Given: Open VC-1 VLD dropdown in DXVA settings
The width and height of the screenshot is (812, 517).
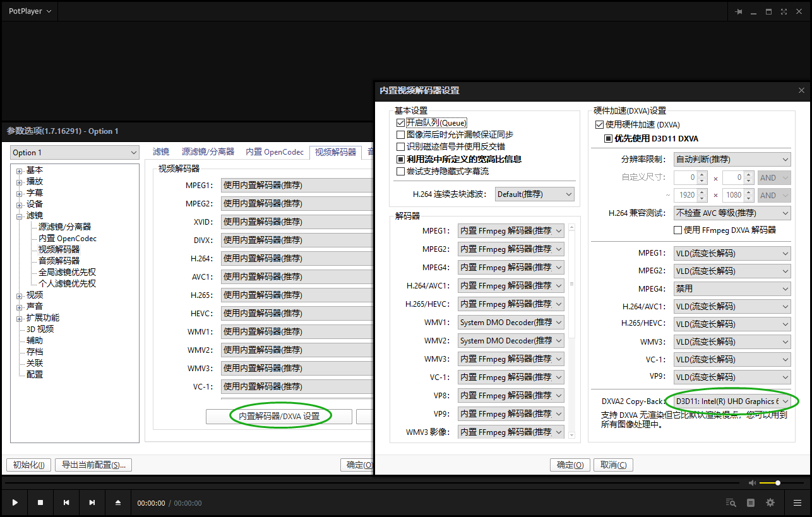Looking at the screenshot, I should point(732,359).
